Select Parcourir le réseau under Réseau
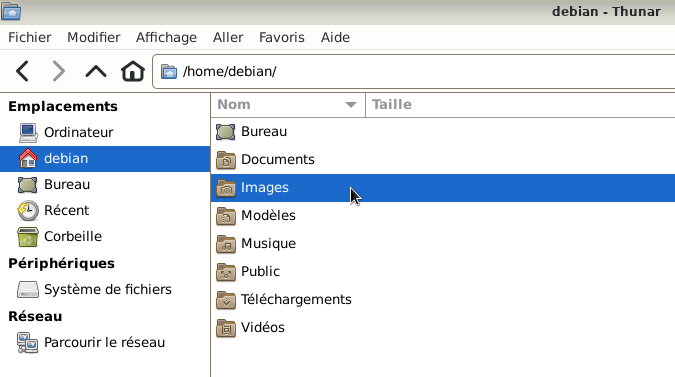The image size is (675, 377). pos(105,343)
